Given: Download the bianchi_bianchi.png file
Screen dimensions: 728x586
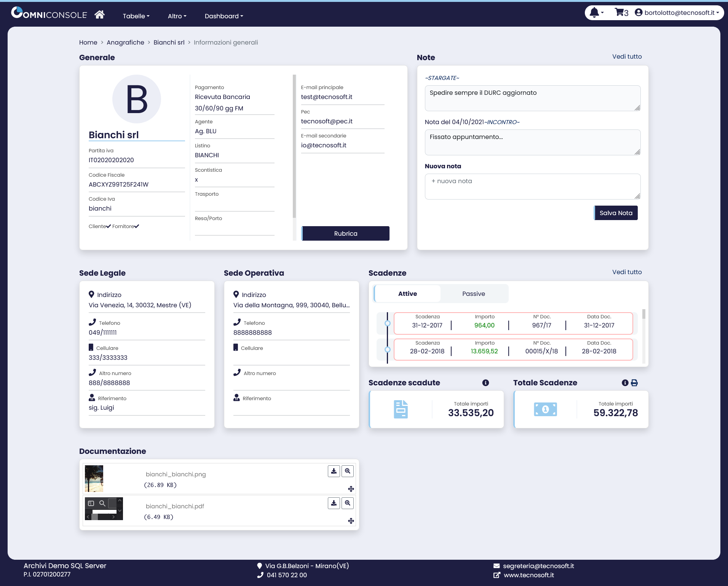Looking at the screenshot, I should pos(334,471).
